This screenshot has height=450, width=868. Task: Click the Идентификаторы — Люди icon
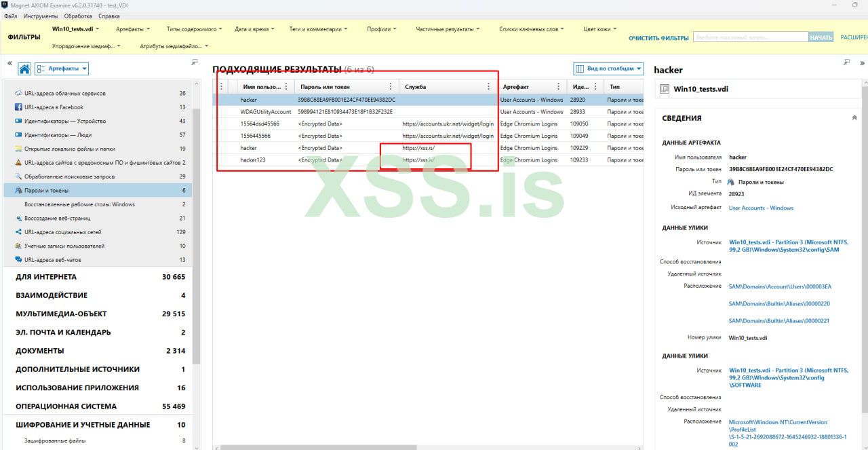coord(18,135)
